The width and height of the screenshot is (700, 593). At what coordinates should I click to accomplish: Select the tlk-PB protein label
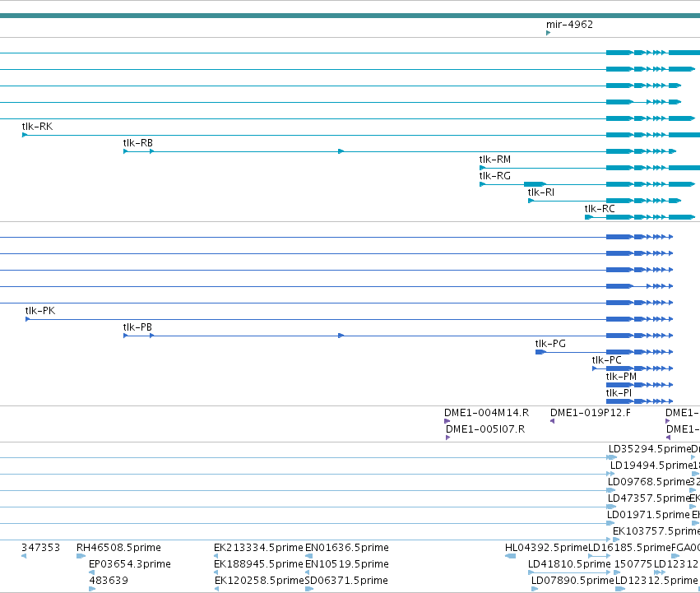(137, 327)
